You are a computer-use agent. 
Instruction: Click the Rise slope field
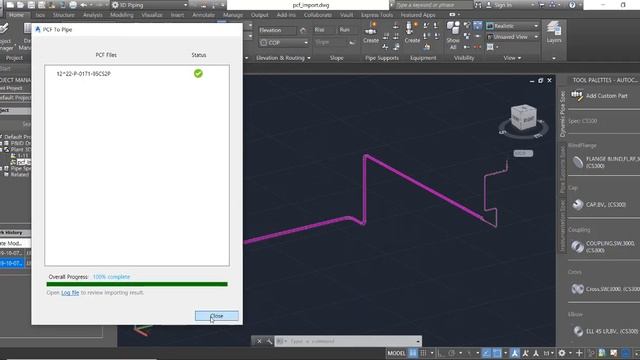point(323,30)
